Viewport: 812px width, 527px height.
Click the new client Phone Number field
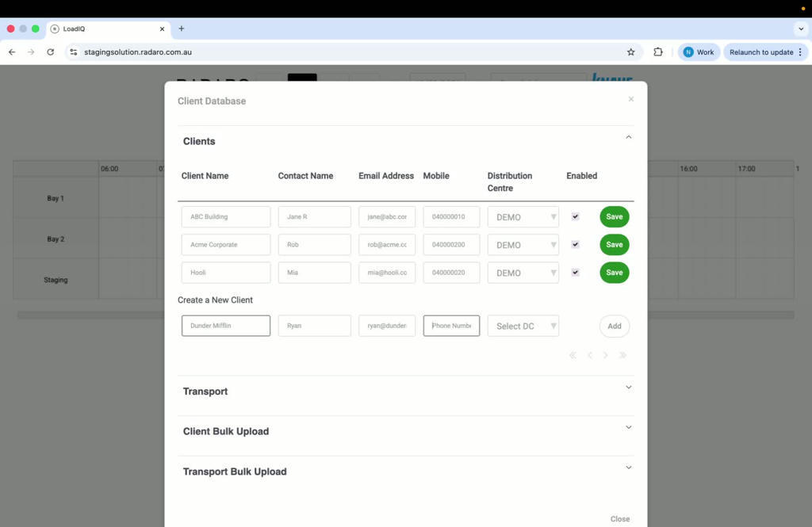point(451,326)
